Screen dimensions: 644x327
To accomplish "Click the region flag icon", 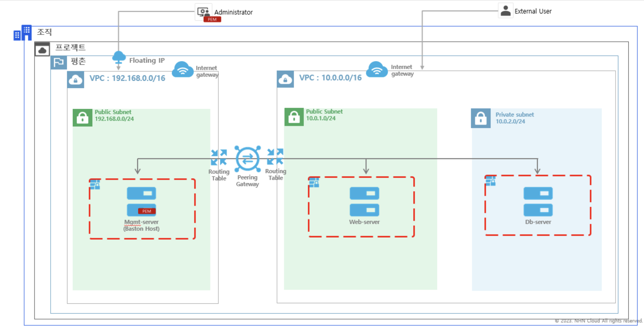I will 59,62.
